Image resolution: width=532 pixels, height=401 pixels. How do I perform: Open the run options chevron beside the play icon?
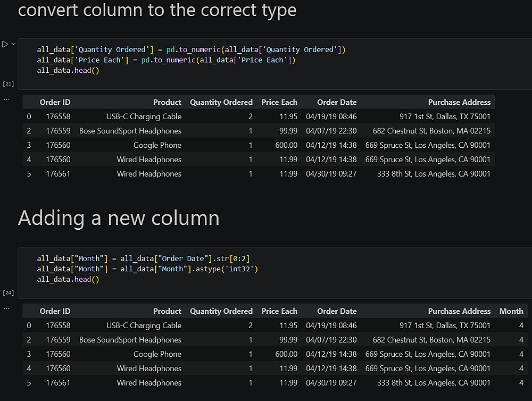click(x=13, y=44)
